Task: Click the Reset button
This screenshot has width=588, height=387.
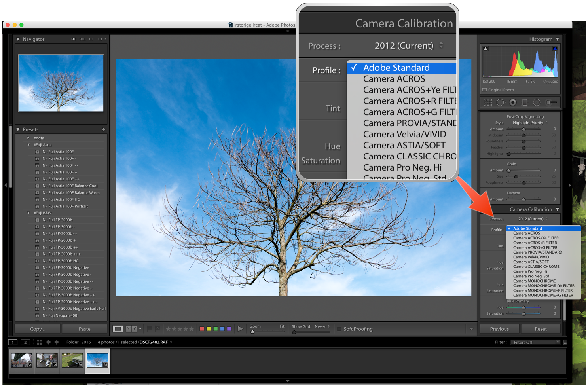Action: coord(541,329)
